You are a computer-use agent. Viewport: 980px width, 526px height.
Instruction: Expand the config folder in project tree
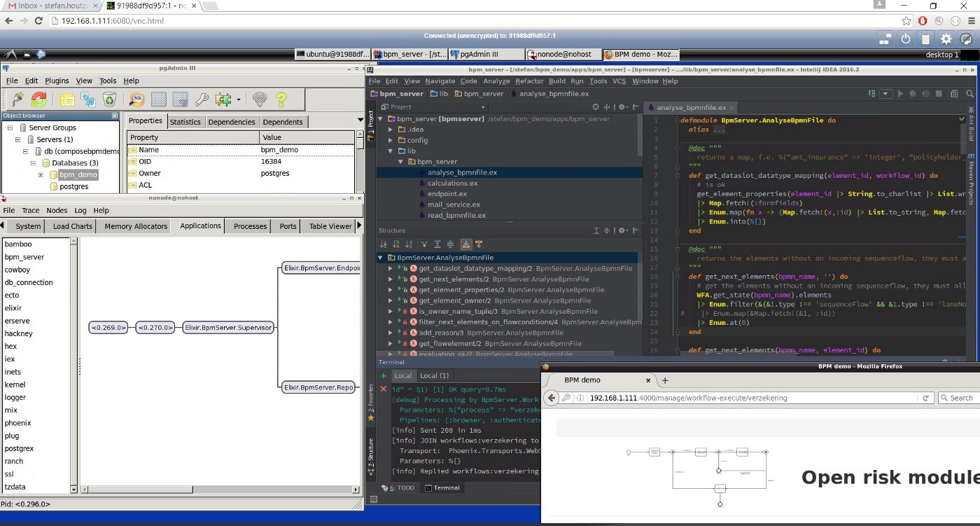(391, 140)
